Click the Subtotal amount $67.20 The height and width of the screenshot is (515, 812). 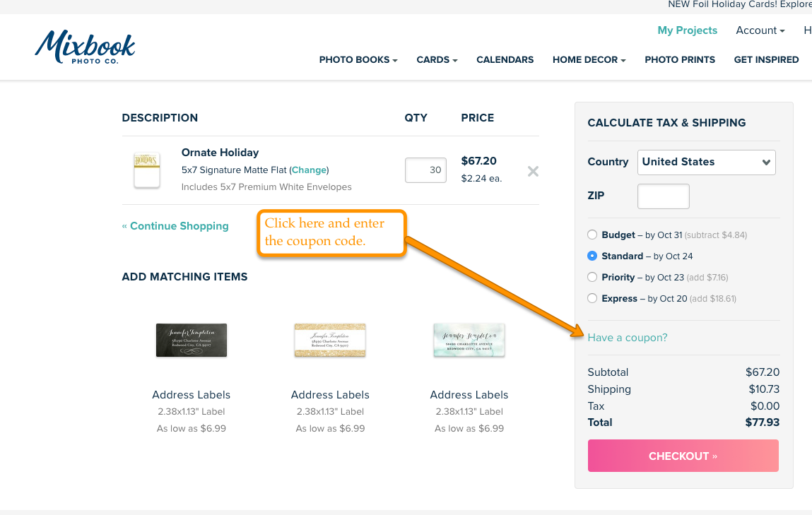(763, 372)
